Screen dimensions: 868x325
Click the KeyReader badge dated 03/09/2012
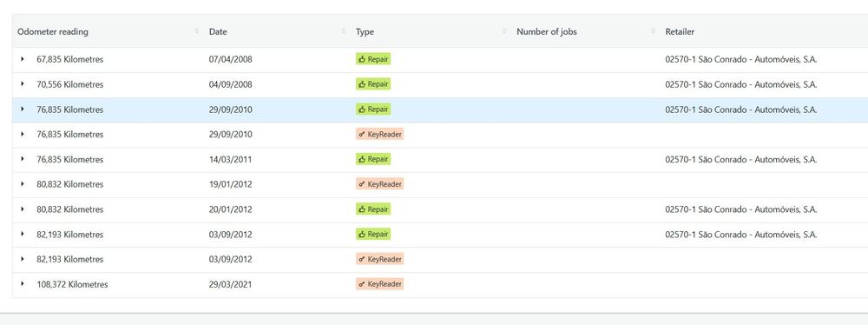point(380,259)
